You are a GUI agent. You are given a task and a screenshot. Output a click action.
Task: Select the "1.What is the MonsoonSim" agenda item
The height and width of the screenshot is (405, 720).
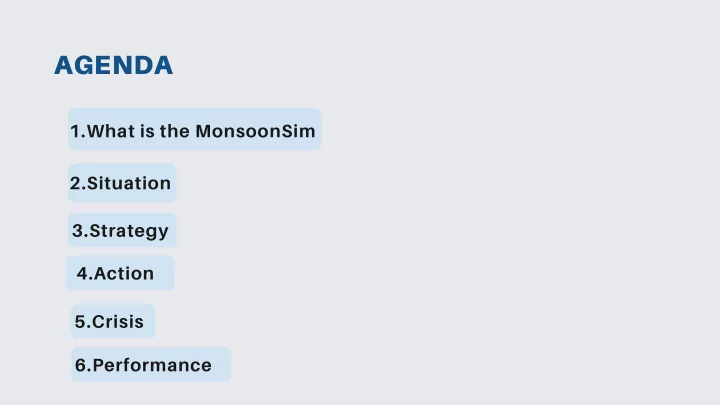195,129
